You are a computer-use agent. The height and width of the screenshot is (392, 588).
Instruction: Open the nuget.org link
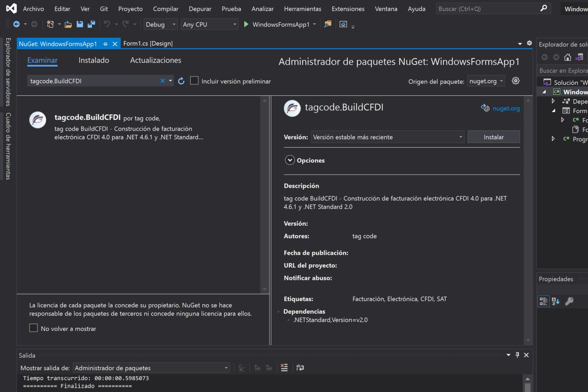(506, 108)
